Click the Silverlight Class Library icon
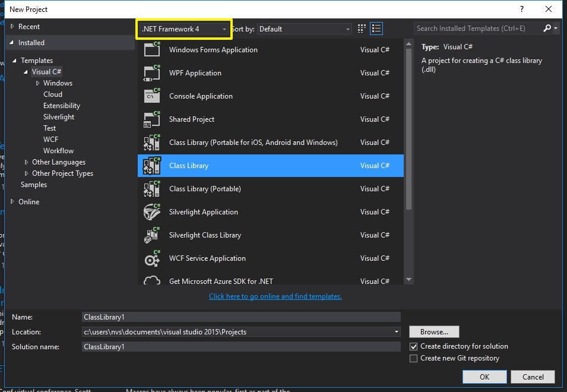 pyautogui.click(x=152, y=235)
